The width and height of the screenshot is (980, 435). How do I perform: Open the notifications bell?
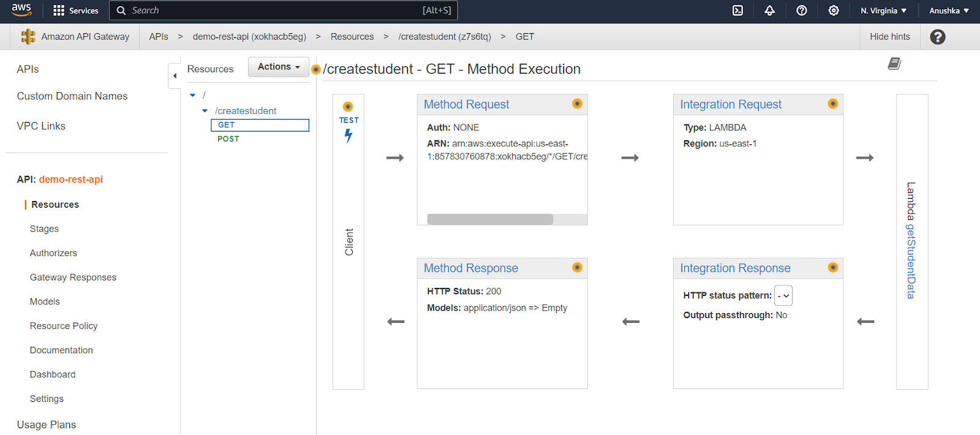[x=770, y=10]
